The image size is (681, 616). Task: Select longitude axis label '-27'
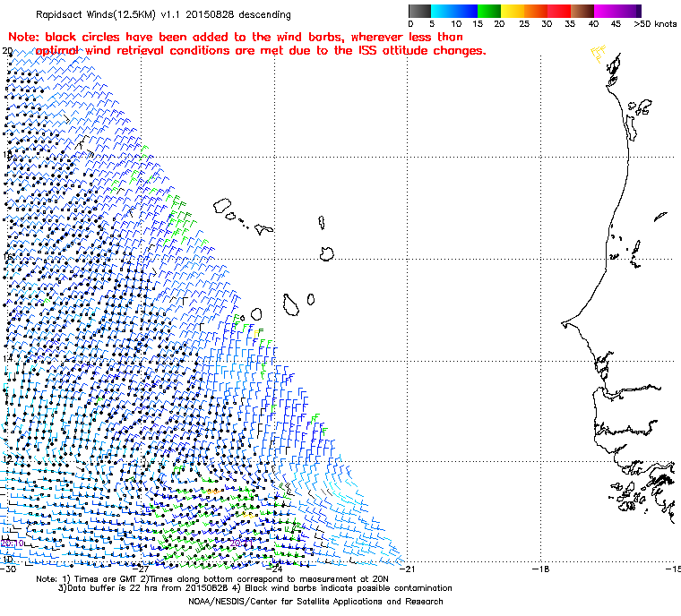[x=141, y=569]
